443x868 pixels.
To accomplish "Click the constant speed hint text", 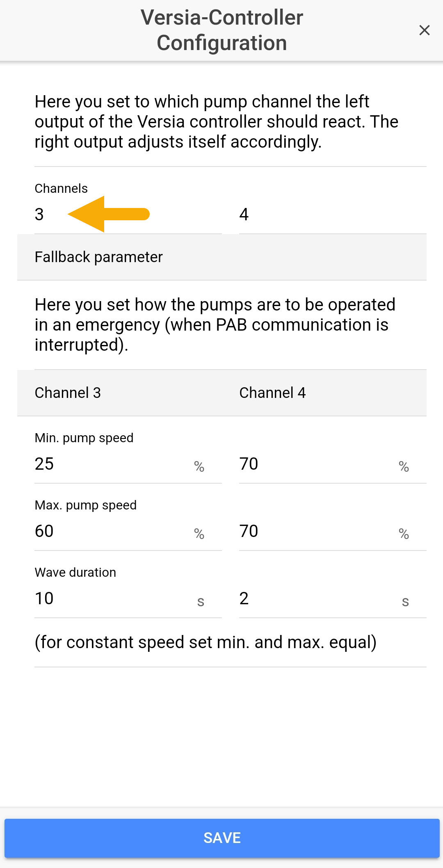I will point(206,642).
